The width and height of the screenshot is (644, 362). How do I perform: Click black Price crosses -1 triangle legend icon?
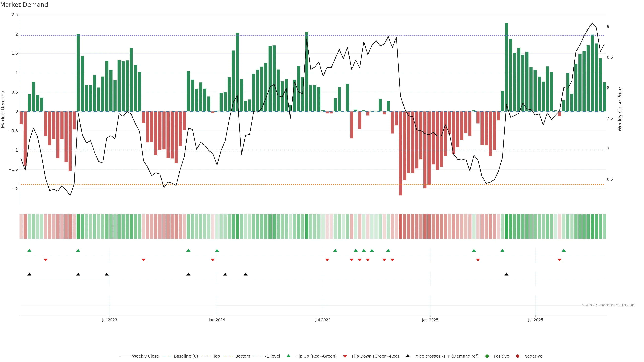[408, 356]
